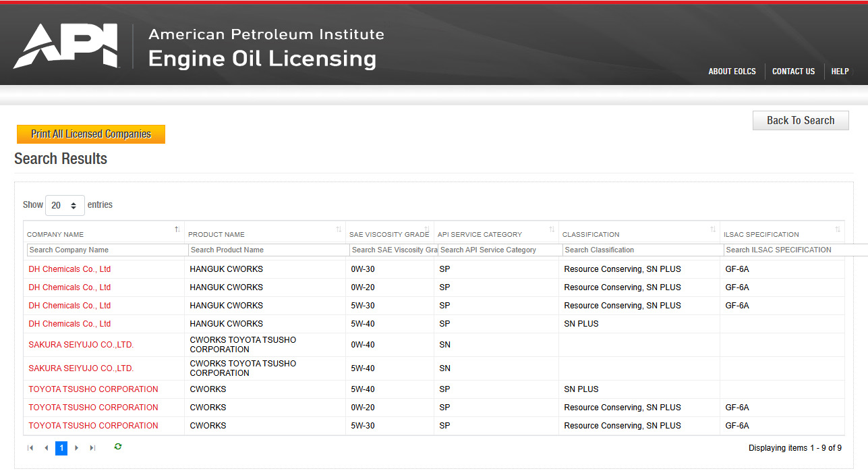This screenshot has height=471, width=868.
Task: Click COMPANY NAME column header text
Action: click(55, 235)
